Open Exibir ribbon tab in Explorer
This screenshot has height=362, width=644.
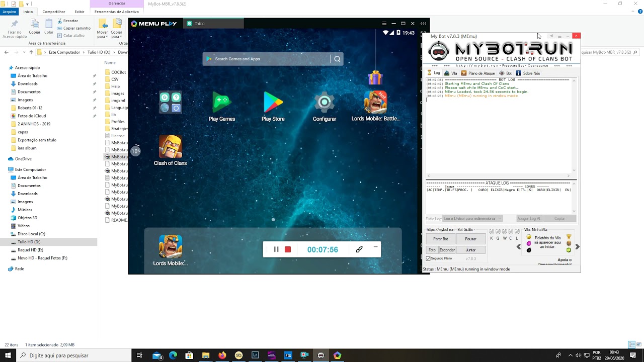coord(79,12)
